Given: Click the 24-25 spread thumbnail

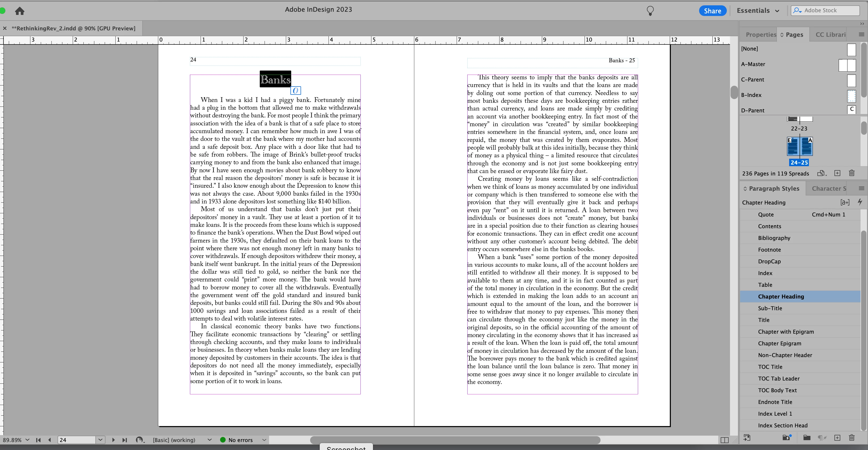Looking at the screenshot, I should tap(800, 146).
